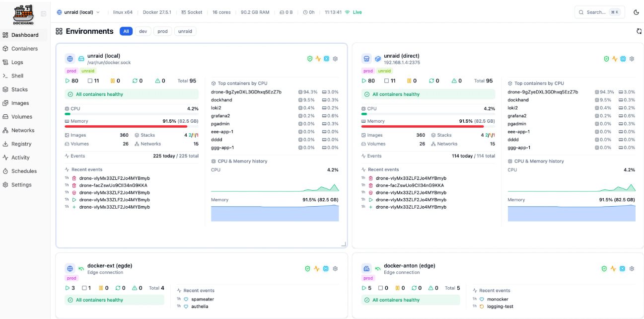The width and height of the screenshot is (644, 319).
Task: Click running count 5 on docker-anton card
Action: [x=367, y=288]
